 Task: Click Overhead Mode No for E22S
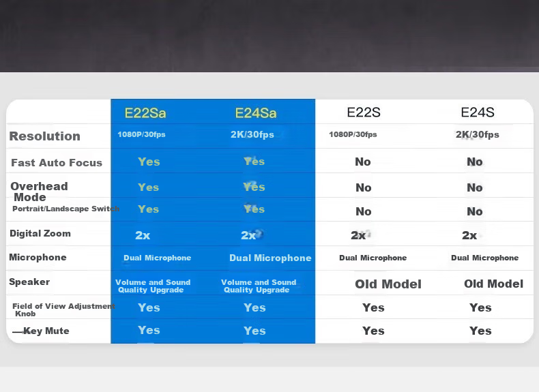(364, 187)
